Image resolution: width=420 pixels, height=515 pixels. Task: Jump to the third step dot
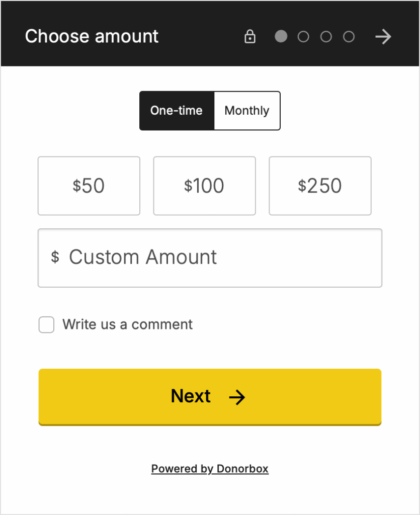326,37
